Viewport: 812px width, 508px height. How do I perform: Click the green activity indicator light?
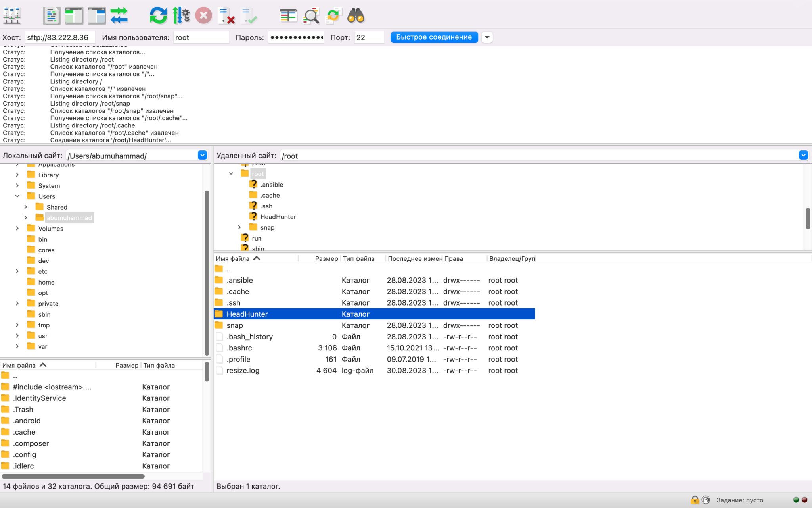(x=796, y=500)
